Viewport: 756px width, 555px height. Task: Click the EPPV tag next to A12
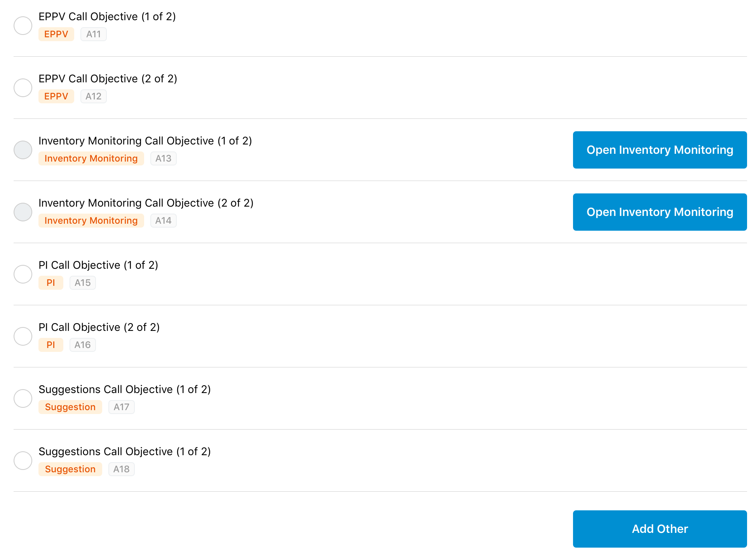tap(56, 96)
